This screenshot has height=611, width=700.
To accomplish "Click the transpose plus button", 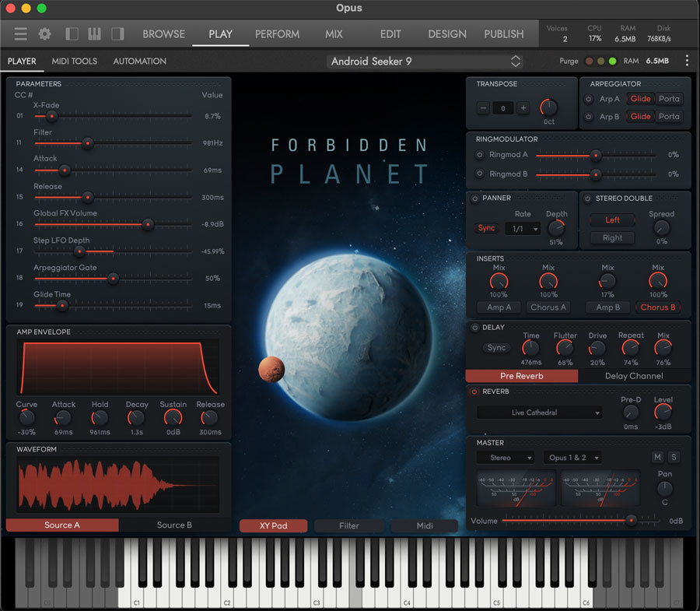I will [523, 107].
